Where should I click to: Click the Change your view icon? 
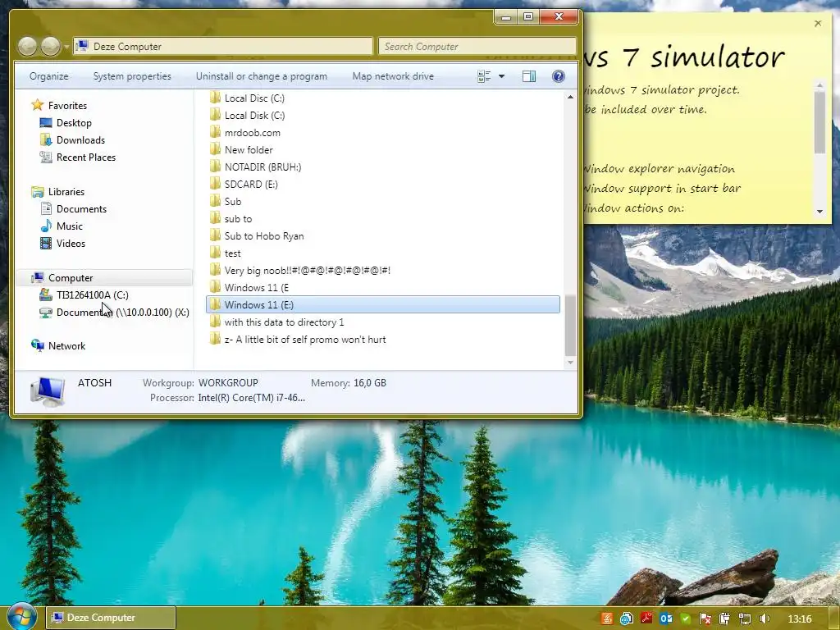(x=484, y=76)
